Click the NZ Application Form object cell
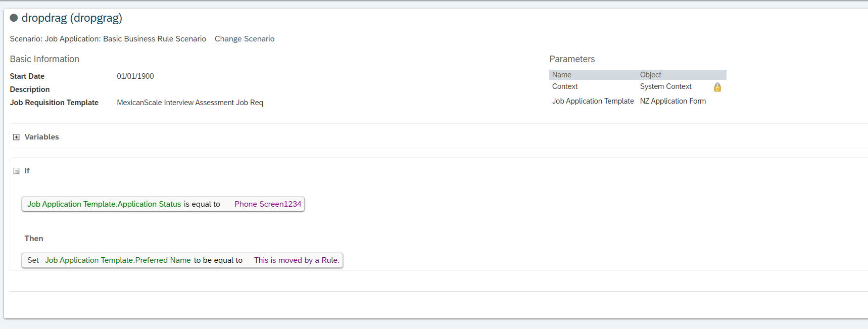 point(673,101)
